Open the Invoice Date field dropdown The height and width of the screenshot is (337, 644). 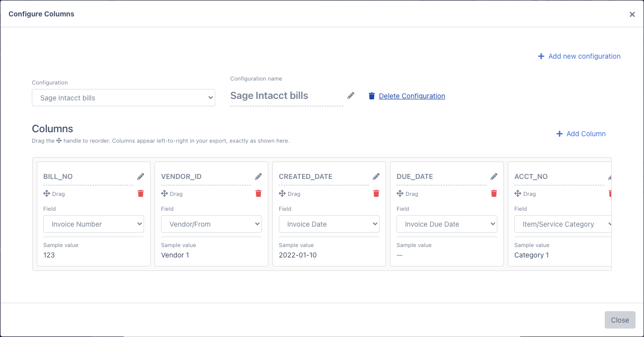pos(329,224)
